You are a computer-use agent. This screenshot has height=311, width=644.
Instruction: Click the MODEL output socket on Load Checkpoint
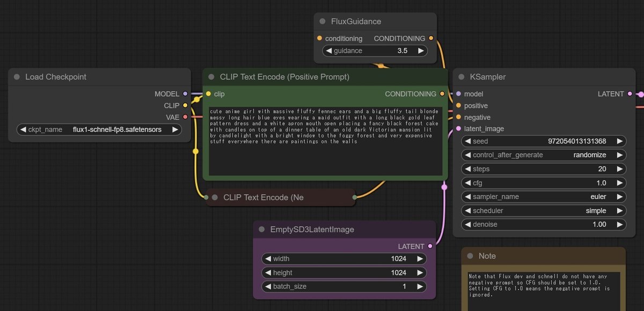click(185, 94)
